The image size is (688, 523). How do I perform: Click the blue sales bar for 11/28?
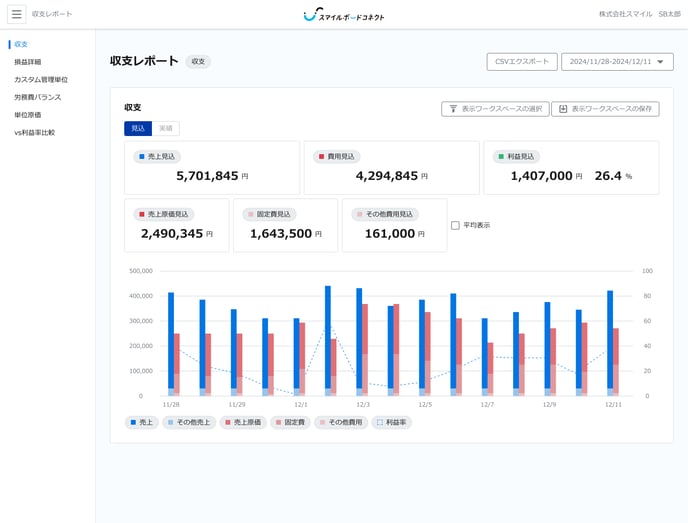[171, 340]
